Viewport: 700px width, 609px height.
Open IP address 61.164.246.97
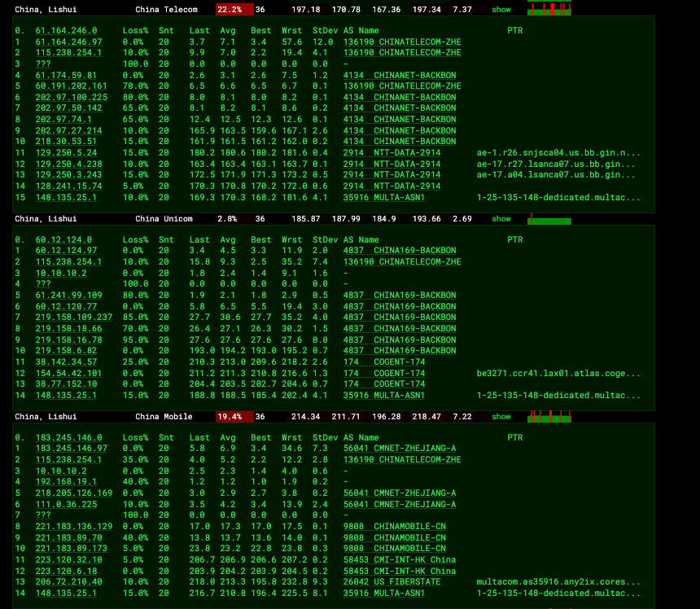(68, 42)
